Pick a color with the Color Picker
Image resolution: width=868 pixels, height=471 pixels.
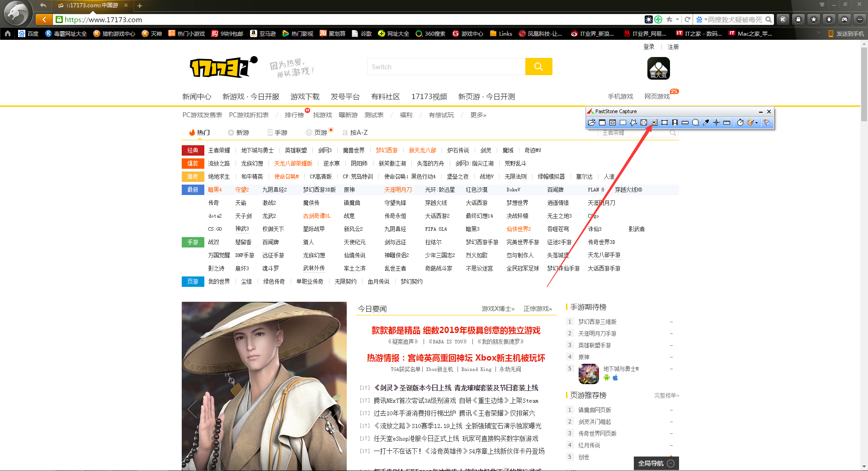pos(706,122)
